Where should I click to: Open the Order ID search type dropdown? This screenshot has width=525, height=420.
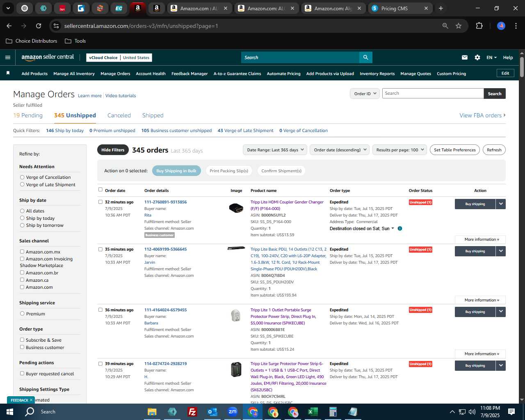pyautogui.click(x=365, y=94)
